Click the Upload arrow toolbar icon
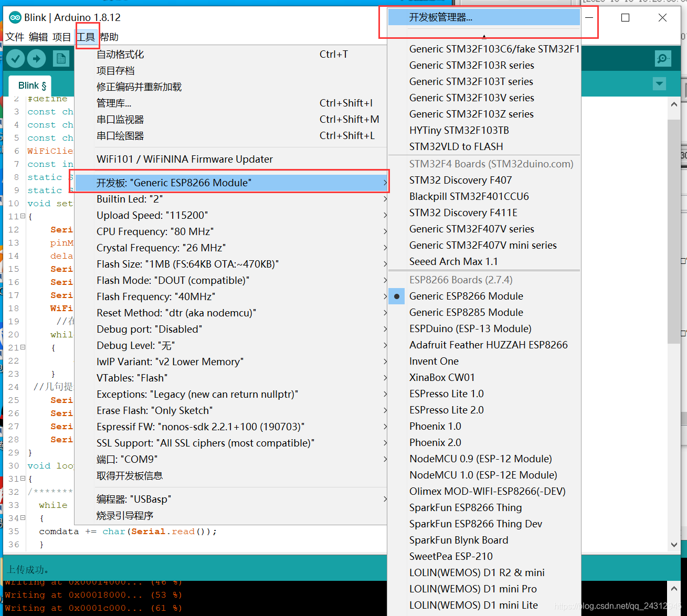This screenshot has height=616, width=687. click(36, 58)
